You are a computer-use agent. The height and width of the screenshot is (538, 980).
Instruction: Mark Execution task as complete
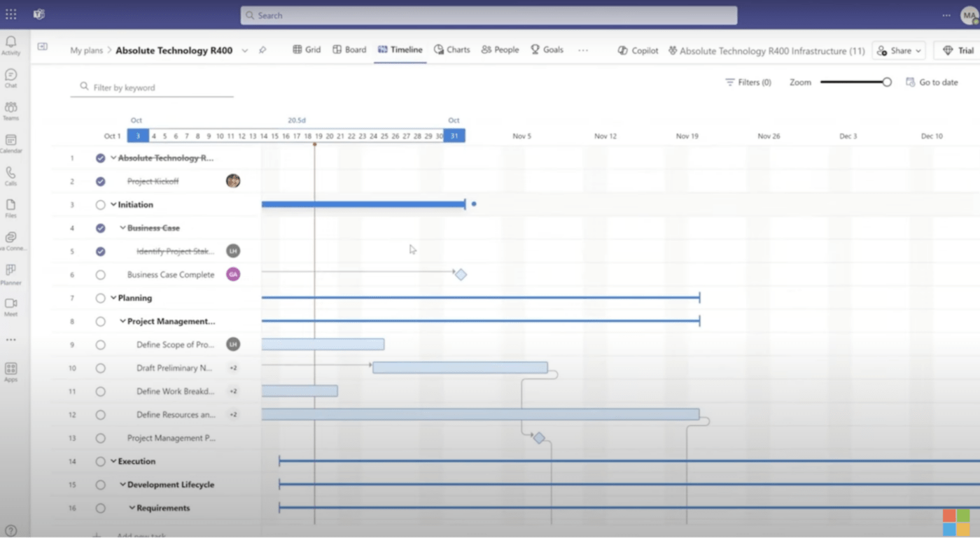click(x=101, y=462)
